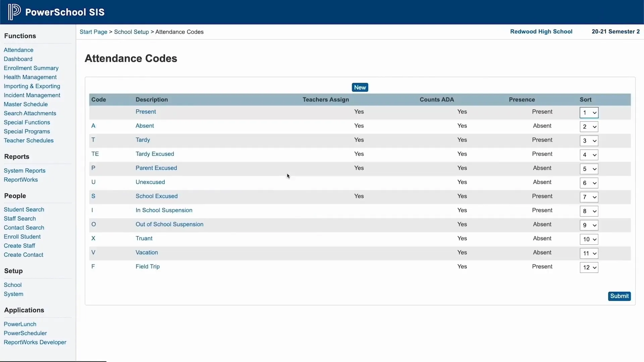Open Student Search under People
This screenshot has width=644, height=362.
click(x=24, y=209)
